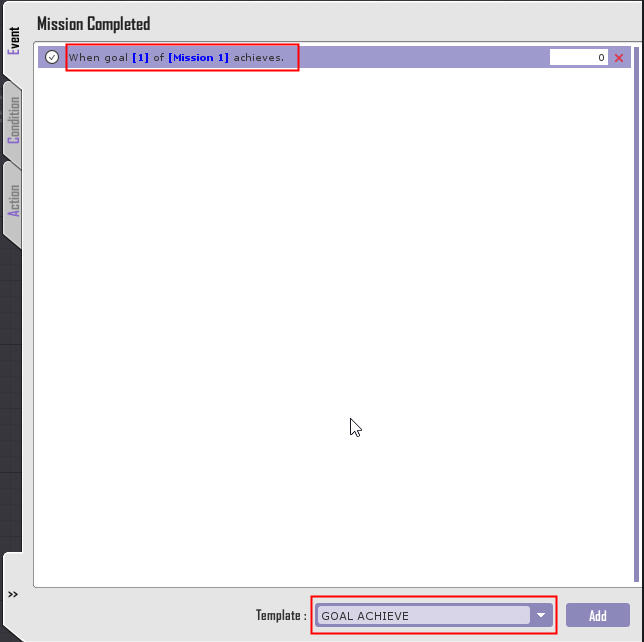
Task: Switch to the Event tab
Action: (14, 40)
